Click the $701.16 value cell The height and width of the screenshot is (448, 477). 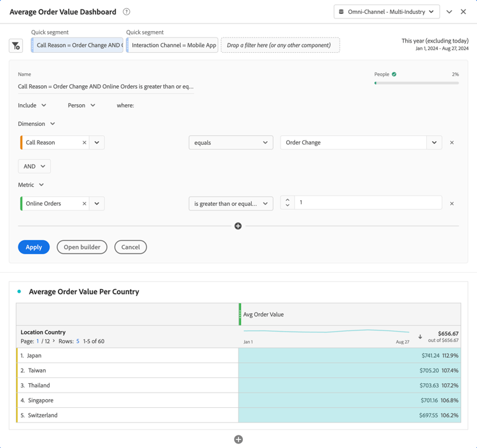tap(350, 400)
